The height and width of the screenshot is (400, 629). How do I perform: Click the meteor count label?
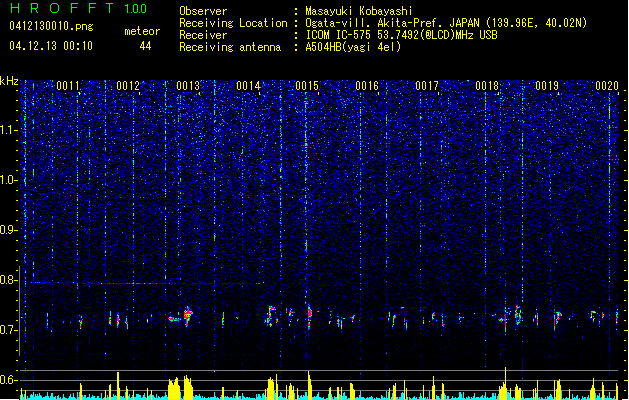(142, 31)
